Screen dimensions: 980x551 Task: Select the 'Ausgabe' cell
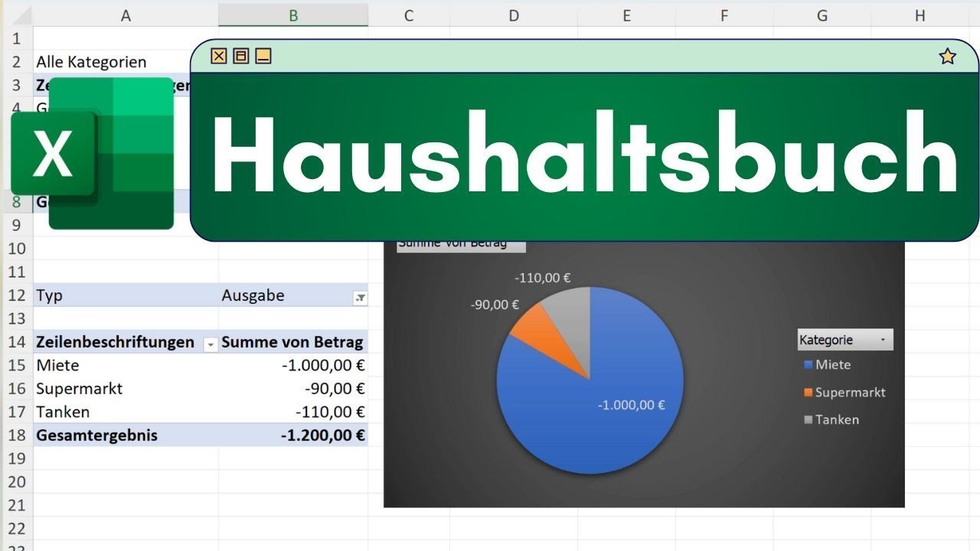[x=293, y=295]
